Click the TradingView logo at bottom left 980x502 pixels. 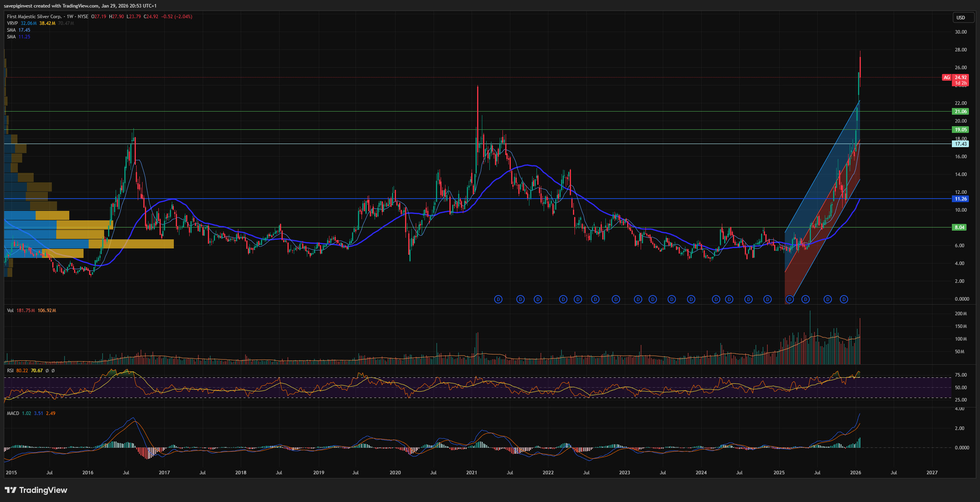tap(36, 490)
